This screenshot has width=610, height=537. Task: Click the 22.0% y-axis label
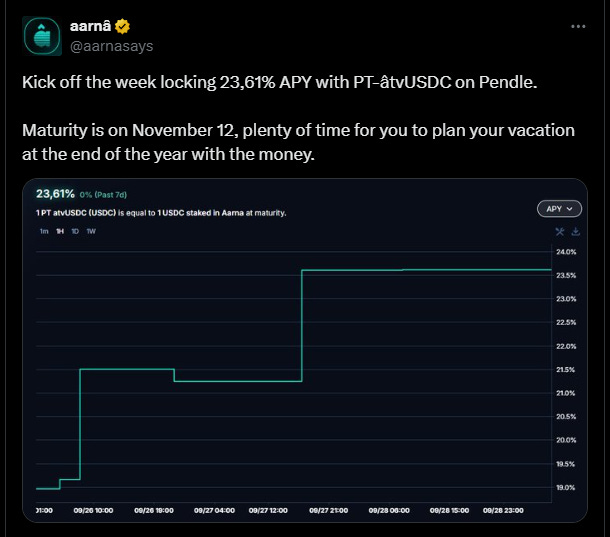pos(566,346)
